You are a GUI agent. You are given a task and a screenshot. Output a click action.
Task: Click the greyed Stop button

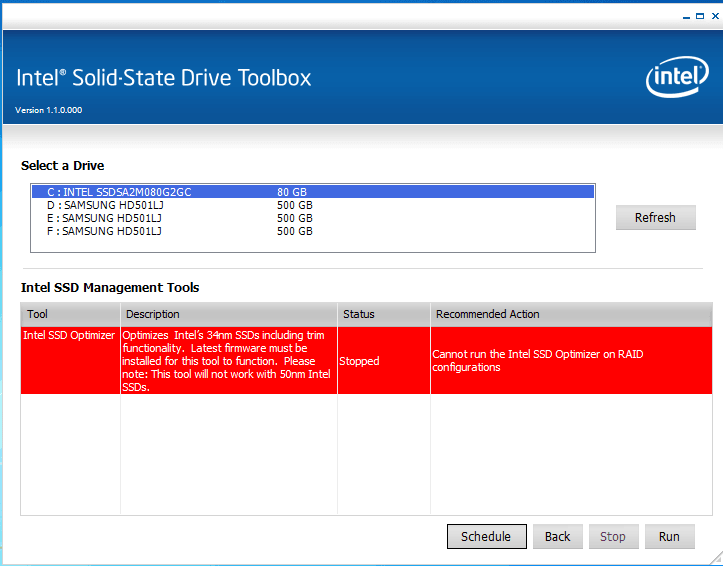click(x=613, y=537)
